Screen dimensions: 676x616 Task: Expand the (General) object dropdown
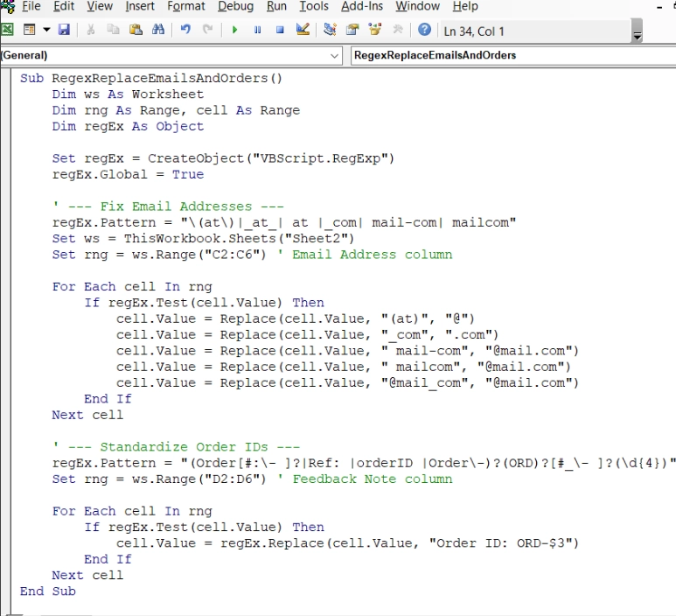pyautogui.click(x=335, y=55)
